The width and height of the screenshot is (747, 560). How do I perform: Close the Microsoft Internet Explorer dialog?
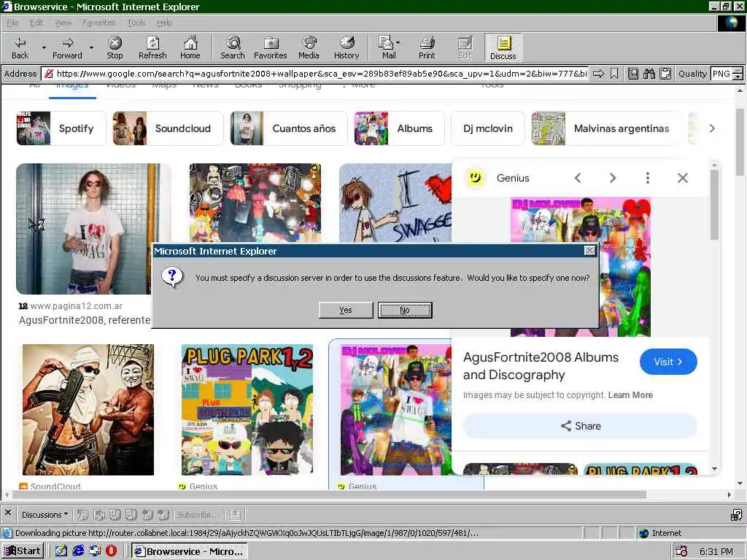click(589, 251)
